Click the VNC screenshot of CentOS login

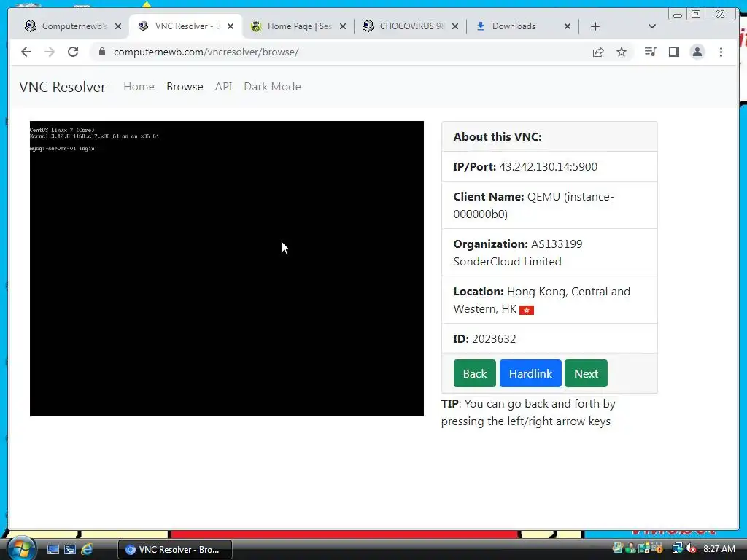[x=227, y=268]
